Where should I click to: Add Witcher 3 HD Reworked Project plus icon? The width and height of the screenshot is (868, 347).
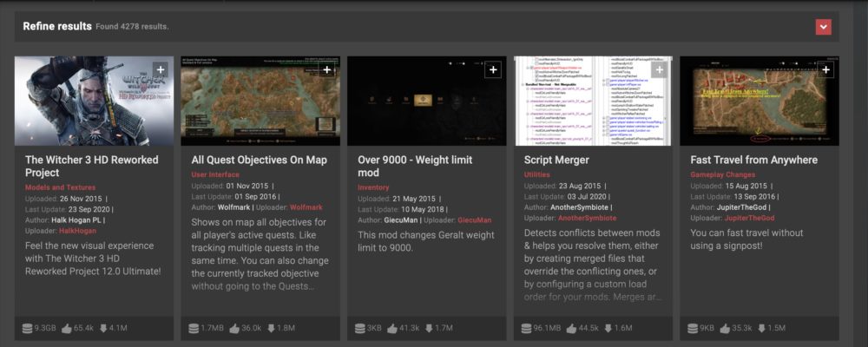(161, 69)
